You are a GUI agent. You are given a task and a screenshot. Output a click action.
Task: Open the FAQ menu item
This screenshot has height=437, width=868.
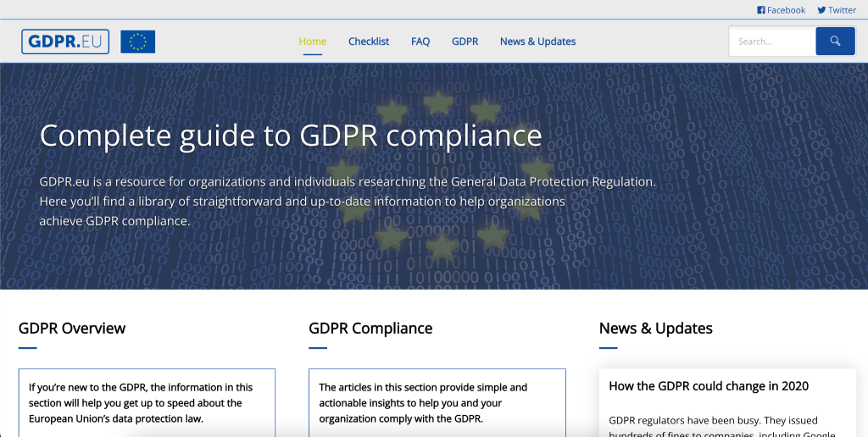click(x=420, y=41)
